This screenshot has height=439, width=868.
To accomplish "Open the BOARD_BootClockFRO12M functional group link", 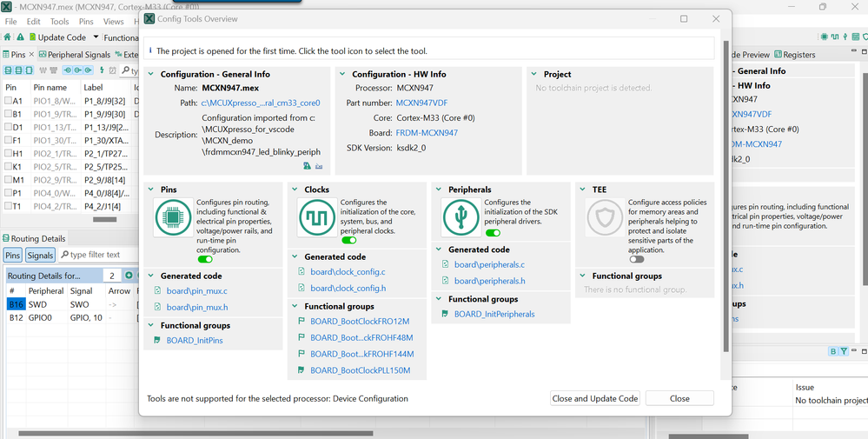I will [x=359, y=321].
